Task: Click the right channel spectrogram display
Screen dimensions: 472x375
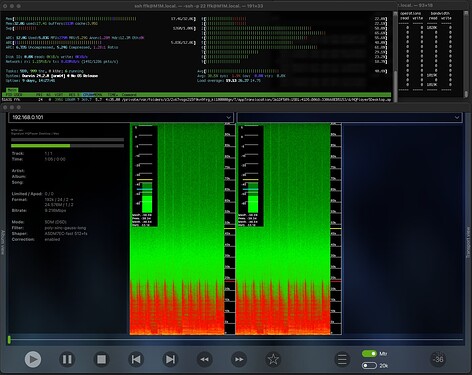Action: coord(283,229)
